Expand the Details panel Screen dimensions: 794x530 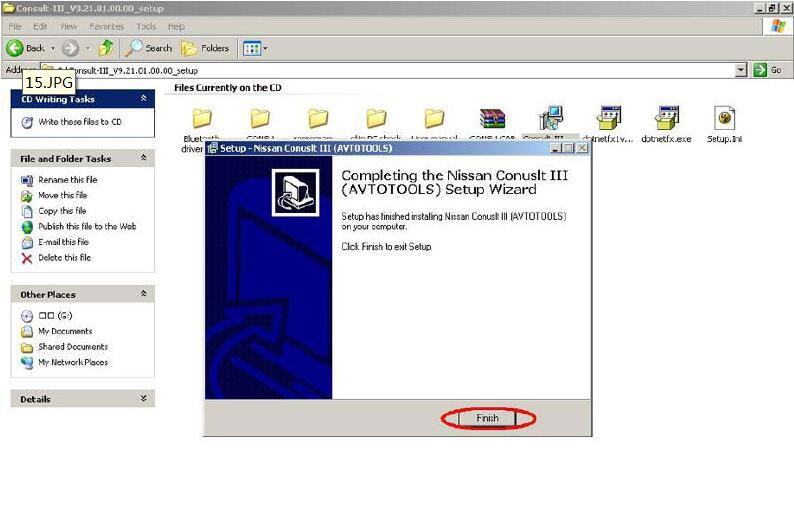point(144,399)
